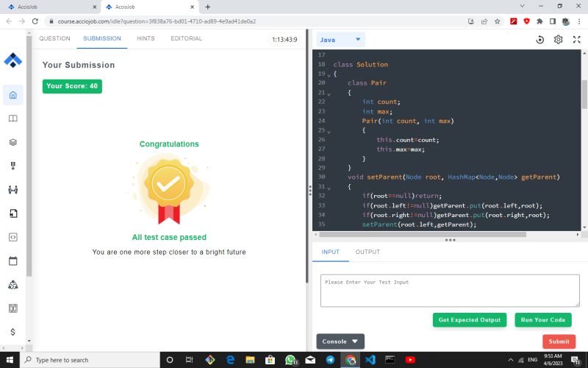Click the calendar icon in sidebar
This screenshot has width=588, height=368.
pyautogui.click(x=12, y=261)
